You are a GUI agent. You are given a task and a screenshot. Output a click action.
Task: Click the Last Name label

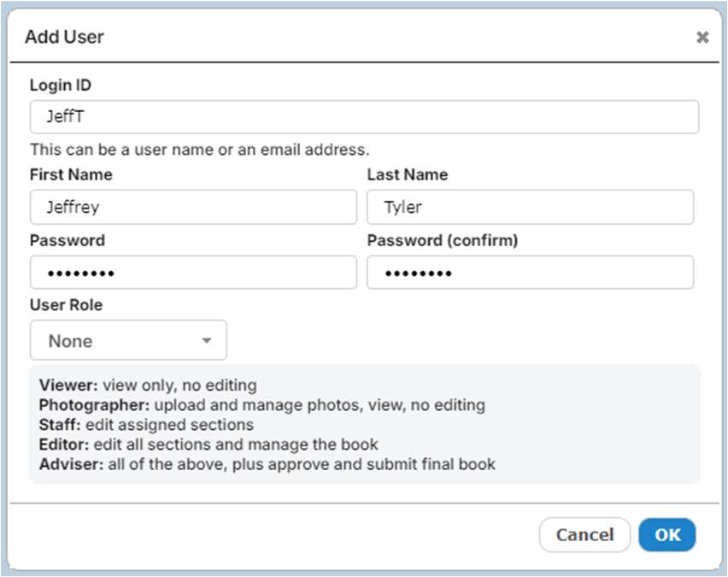coord(408,174)
